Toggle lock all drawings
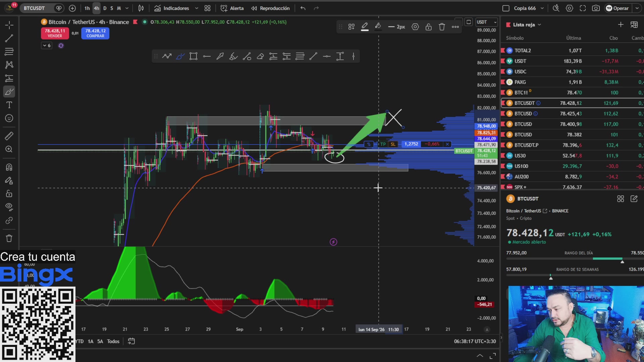This screenshot has height=362, width=644. coord(9,194)
